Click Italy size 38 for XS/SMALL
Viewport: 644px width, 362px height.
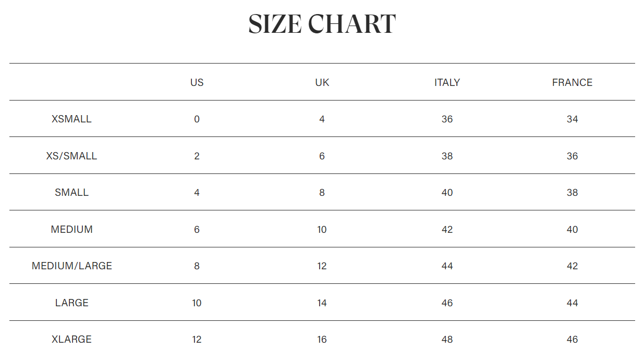pyautogui.click(x=447, y=156)
